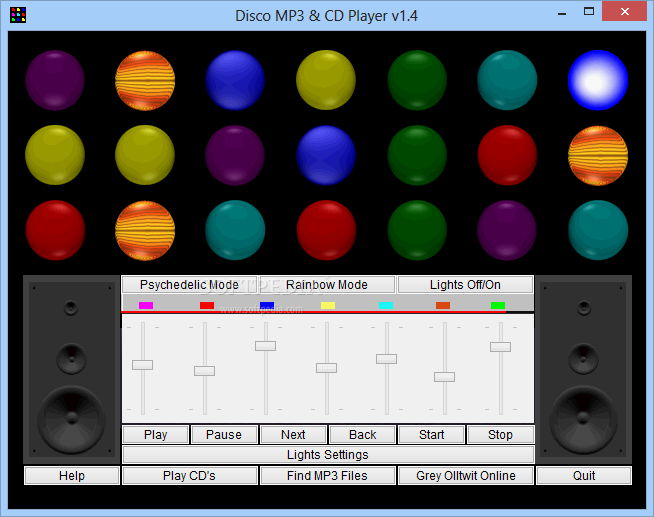The width and height of the screenshot is (654, 517).
Task: Open Help
Action: (x=72, y=476)
